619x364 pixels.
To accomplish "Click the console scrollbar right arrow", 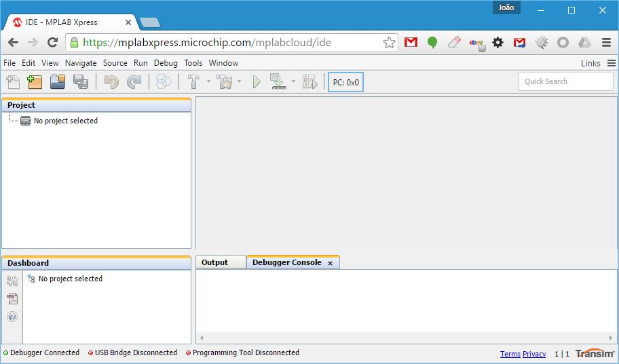I will [611, 338].
